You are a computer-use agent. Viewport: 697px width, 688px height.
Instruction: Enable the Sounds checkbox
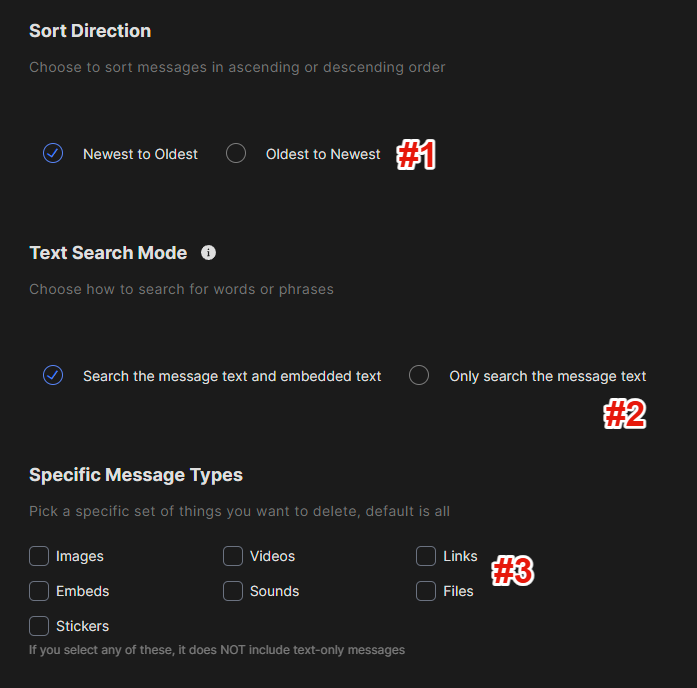233,591
